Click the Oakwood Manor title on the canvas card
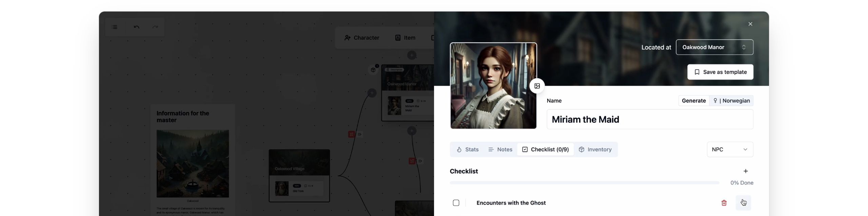Screen dimensions: 868x216 pos(402,84)
